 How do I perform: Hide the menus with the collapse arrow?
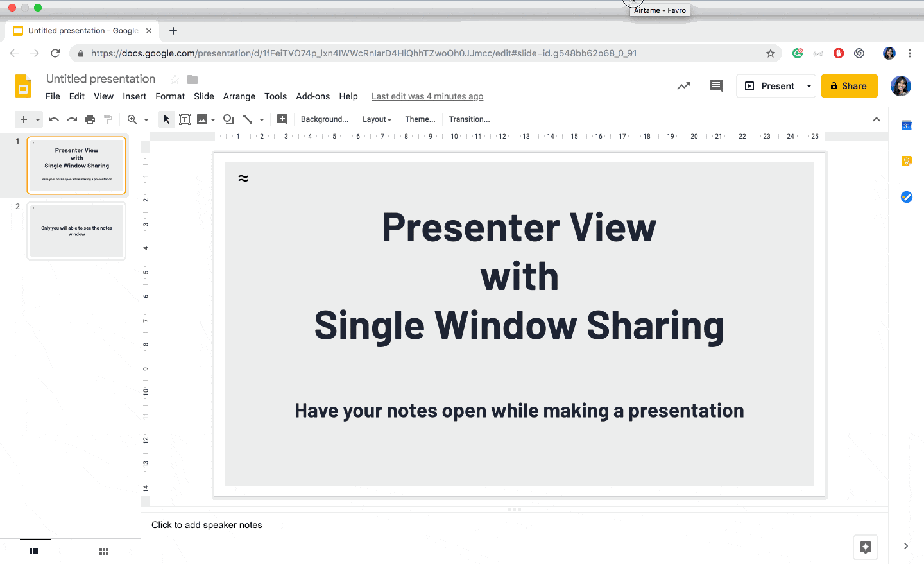coord(877,119)
